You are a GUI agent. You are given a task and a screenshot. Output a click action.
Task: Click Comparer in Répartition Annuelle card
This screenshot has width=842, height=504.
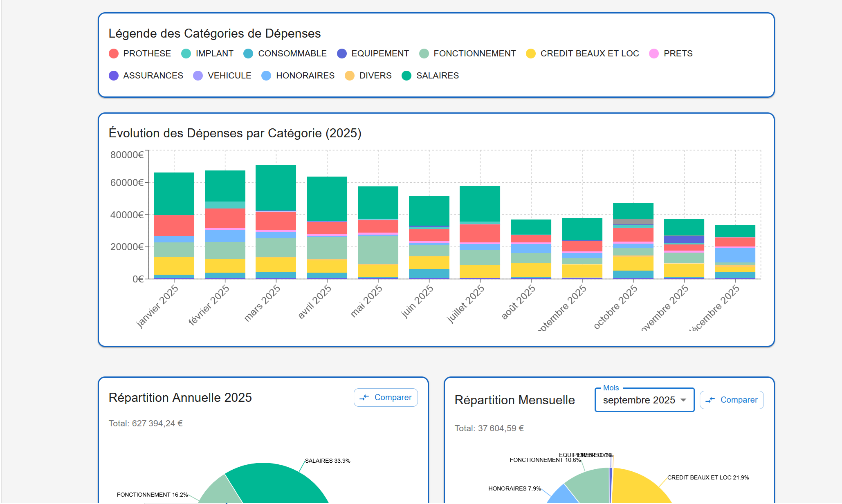tap(386, 397)
